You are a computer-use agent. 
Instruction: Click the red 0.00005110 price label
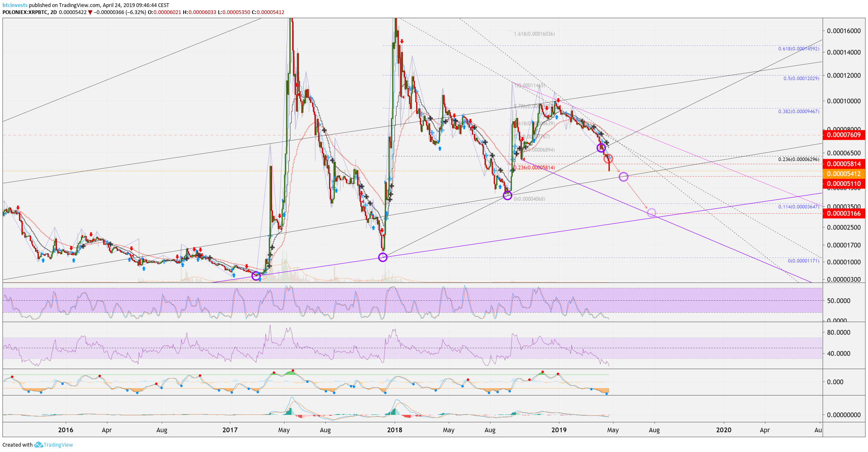tap(844, 184)
